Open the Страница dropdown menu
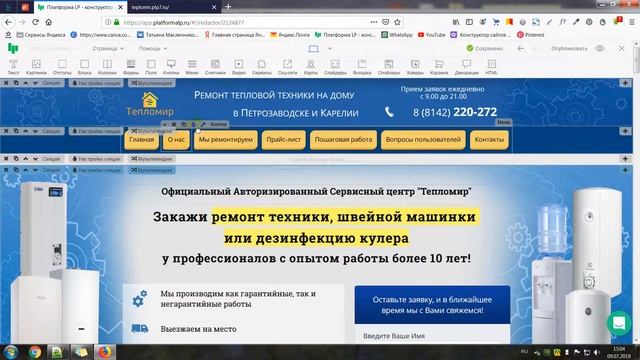The image size is (640, 360). pos(108,48)
